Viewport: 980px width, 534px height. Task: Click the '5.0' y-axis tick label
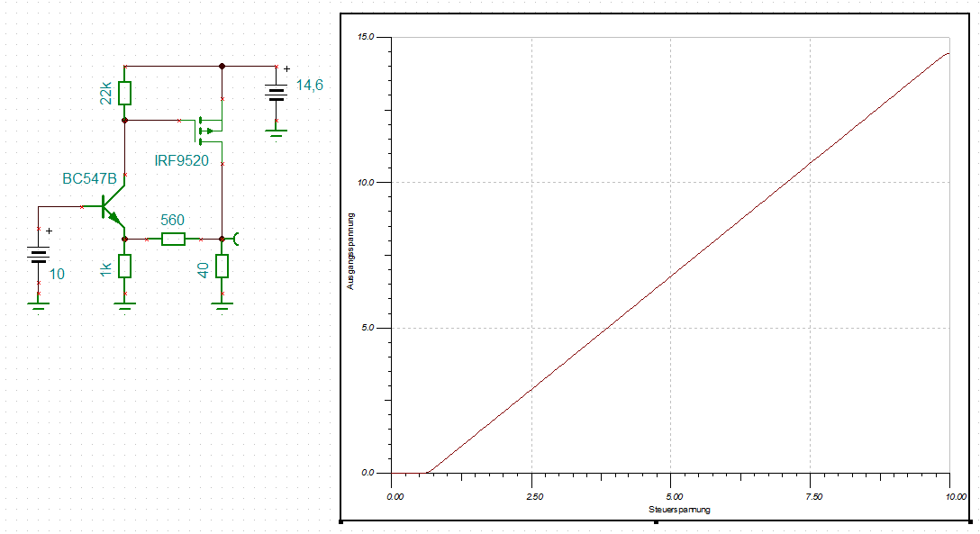[367, 328]
